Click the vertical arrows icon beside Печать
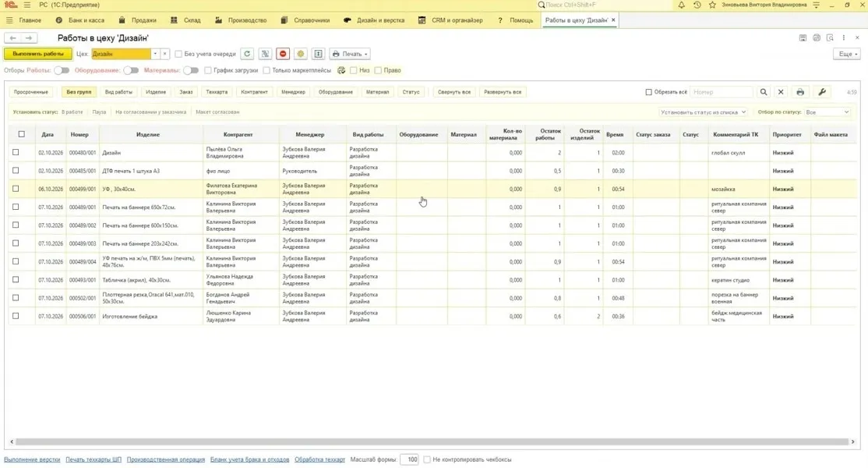Viewport: 868px width, 468px height. tap(319, 54)
